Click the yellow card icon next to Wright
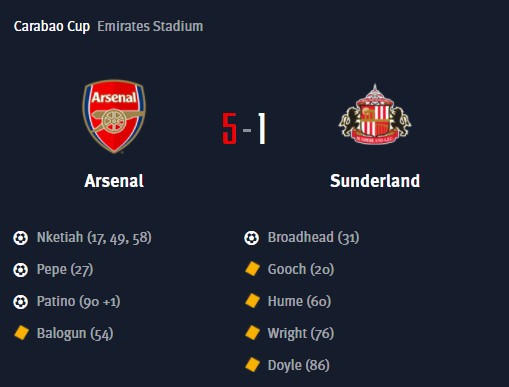509x387 pixels. (x=252, y=333)
